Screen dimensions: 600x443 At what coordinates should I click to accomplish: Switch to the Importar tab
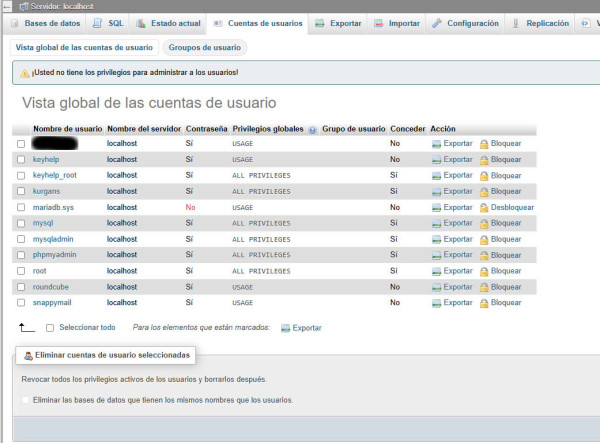click(397, 23)
